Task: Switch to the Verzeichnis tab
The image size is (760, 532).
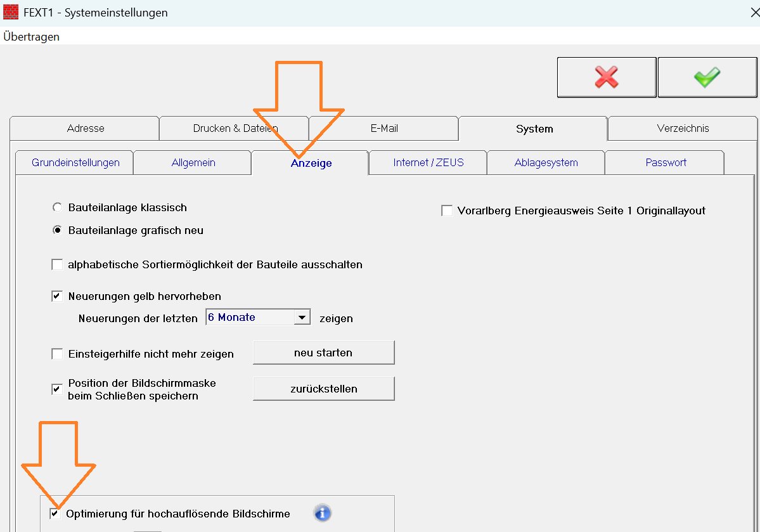Action: (681, 128)
